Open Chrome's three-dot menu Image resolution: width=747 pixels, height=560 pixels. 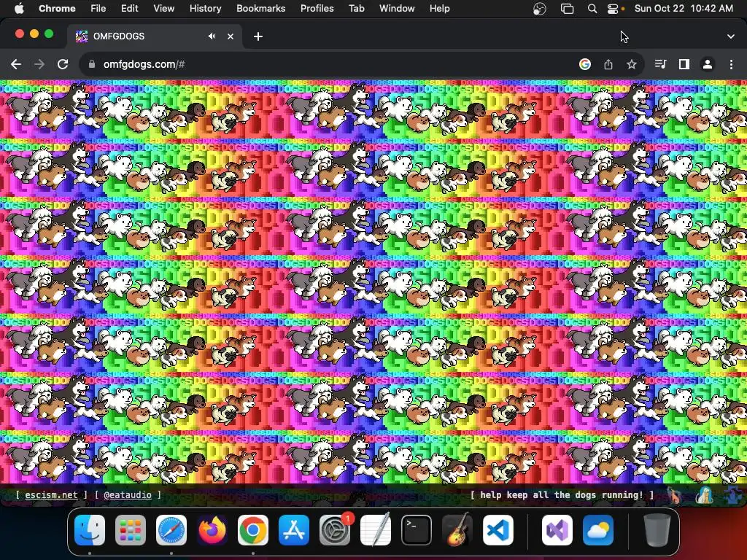(731, 64)
